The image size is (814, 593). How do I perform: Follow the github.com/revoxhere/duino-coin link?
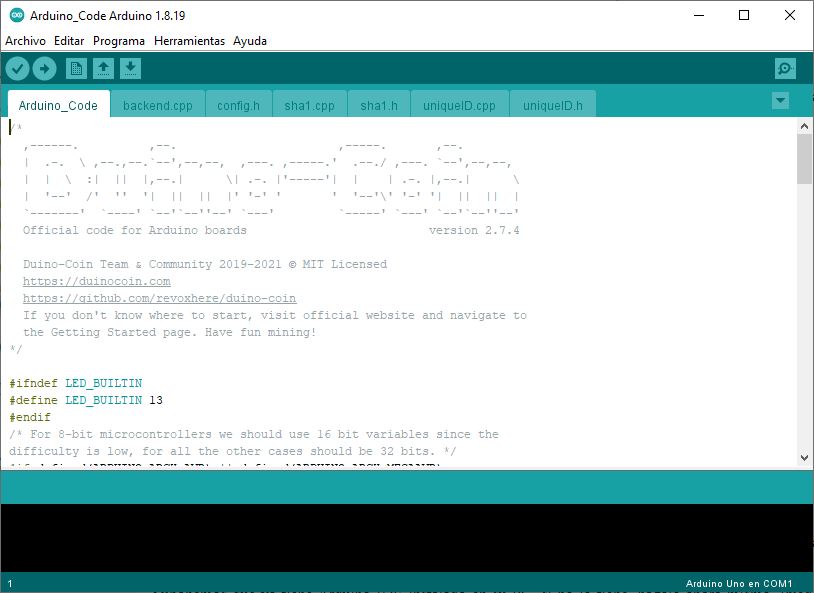tap(159, 299)
